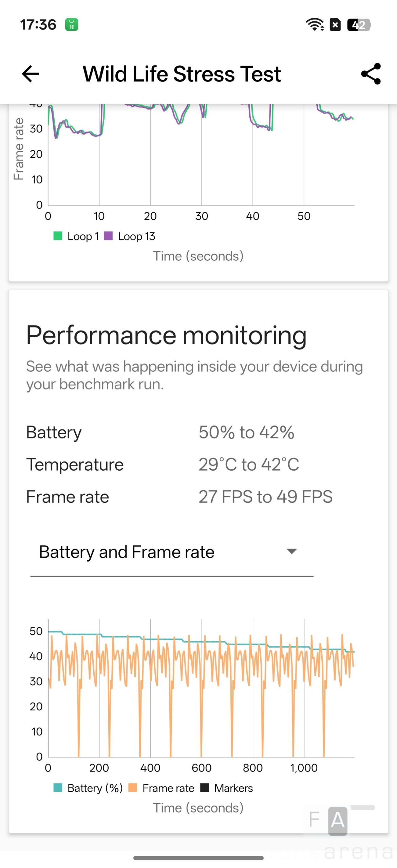Tap the gray A watermark icon
The width and height of the screenshot is (397, 868).
(338, 821)
